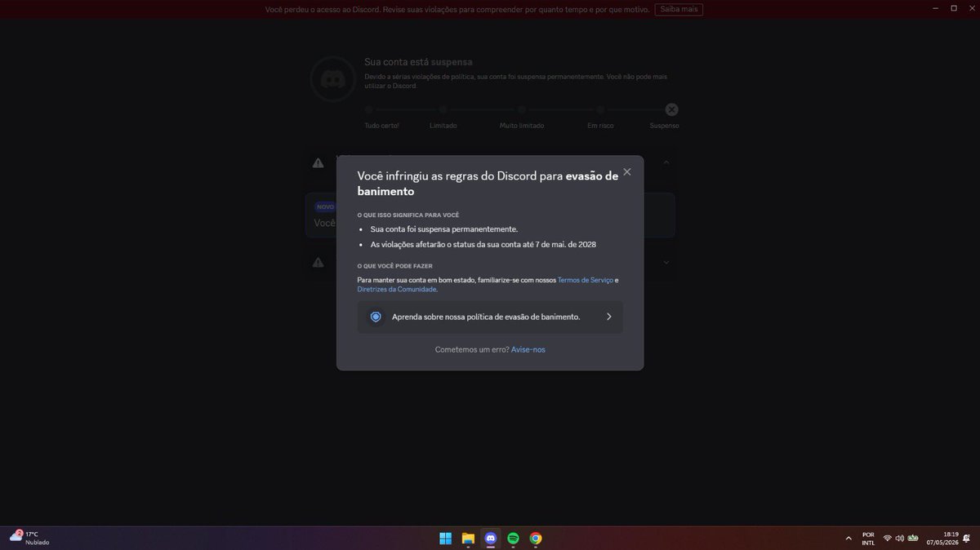Image resolution: width=980 pixels, height=550 pixels.
Task: Open the weather widget showing 17°C
Action: point(29,538)
